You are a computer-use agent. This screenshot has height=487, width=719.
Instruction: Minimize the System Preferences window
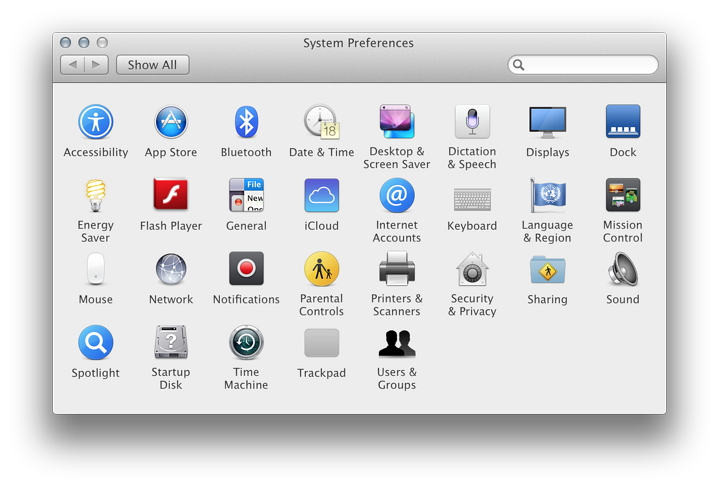click(84, 43)
